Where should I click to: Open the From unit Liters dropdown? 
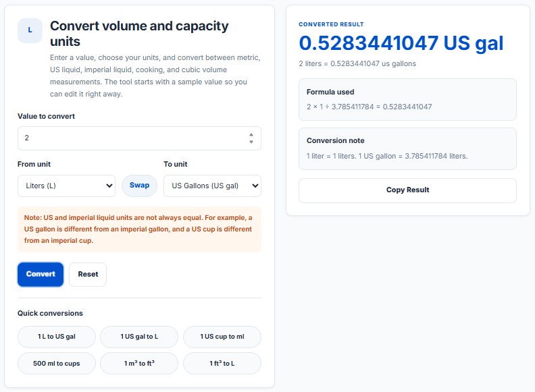pos(66,186)
